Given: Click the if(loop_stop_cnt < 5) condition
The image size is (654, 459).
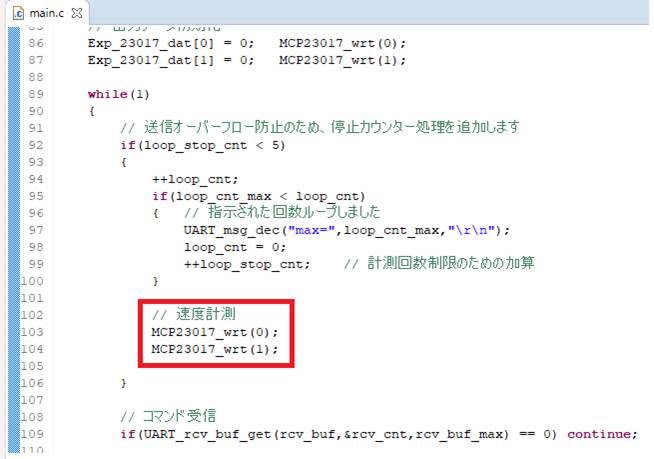Looking at the screenshot, I should tap(201, 144).
